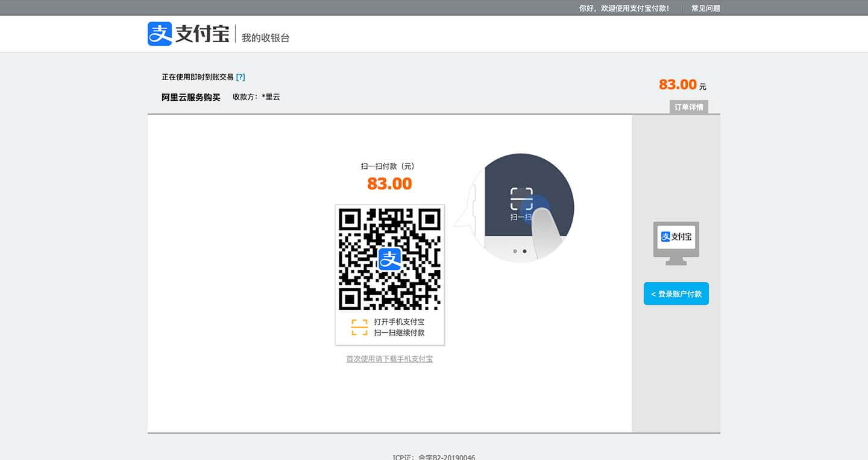This screenshot has height=460, width=868.
Task: Click the payment QR code
Action: (x=389, y=259)
